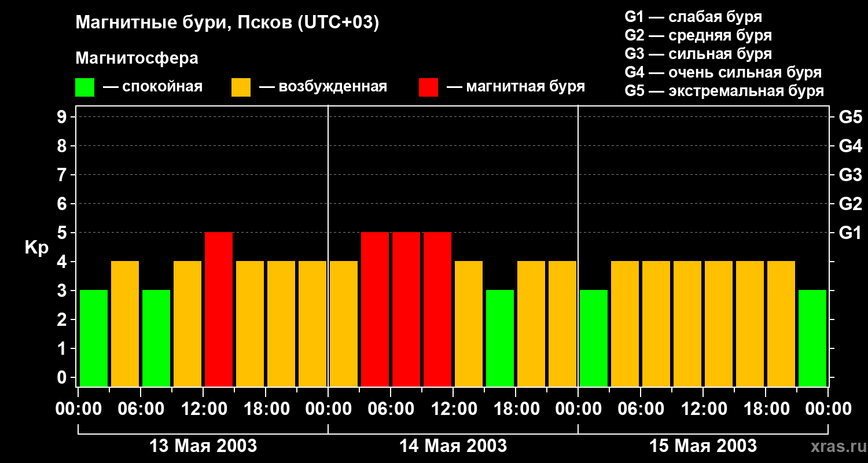Viewport: 868px width, 463px height.
Task: Select the middle red bar on 14 Мая
Action: point(406,309)
